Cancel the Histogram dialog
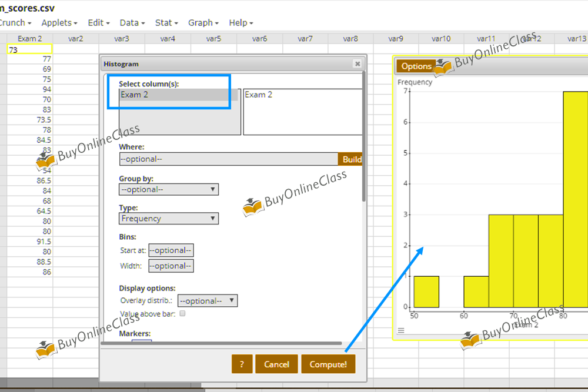 coord(276,363)
